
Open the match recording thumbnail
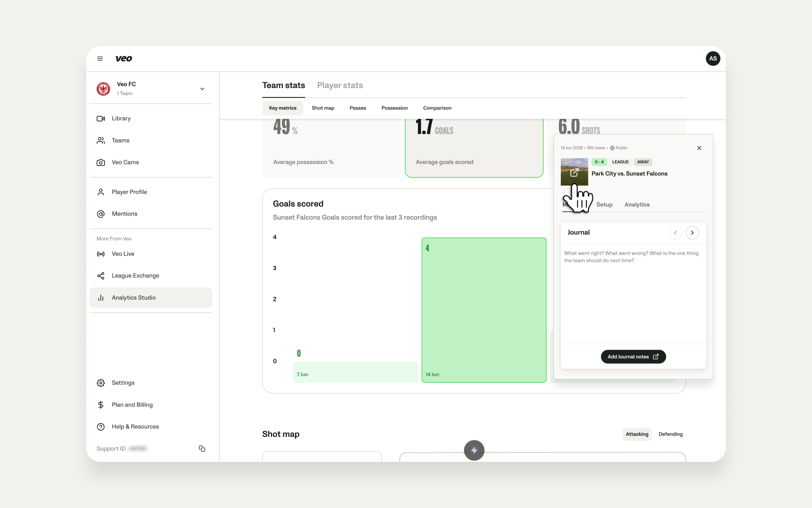(574, 172)
